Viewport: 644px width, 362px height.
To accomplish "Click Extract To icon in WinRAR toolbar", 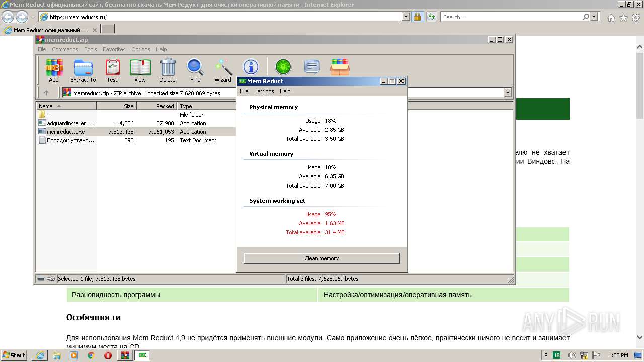I will (83, 70).
